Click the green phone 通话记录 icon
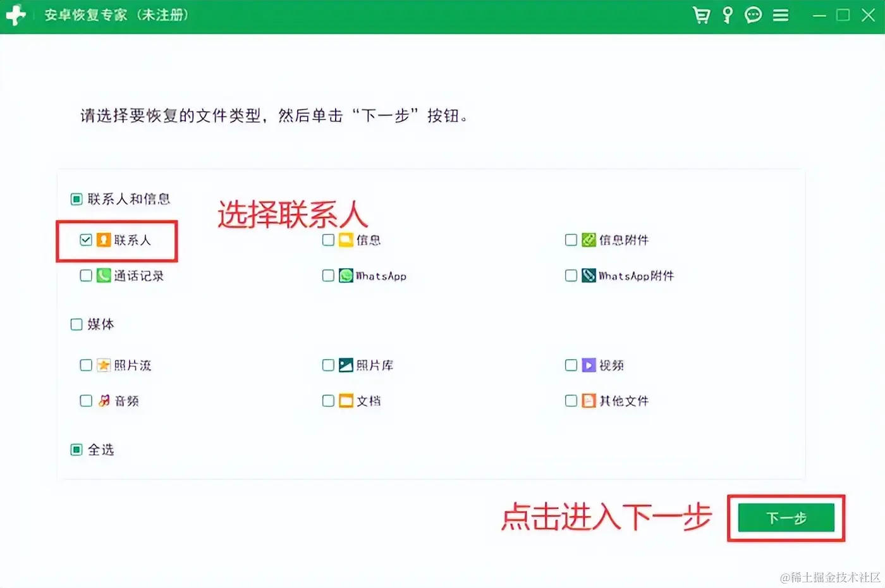This screenshot has width=885, height=588. (104, 276)
